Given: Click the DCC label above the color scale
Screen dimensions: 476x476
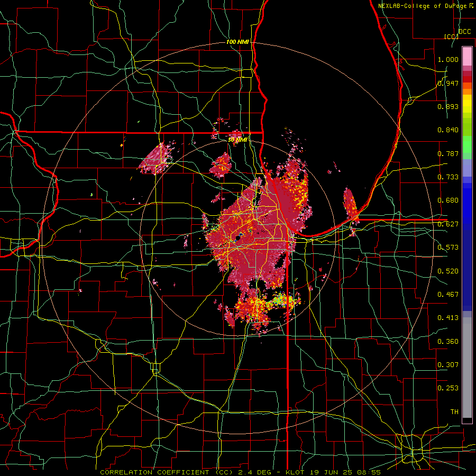Looking at the screenshot, I should [464, 32].
